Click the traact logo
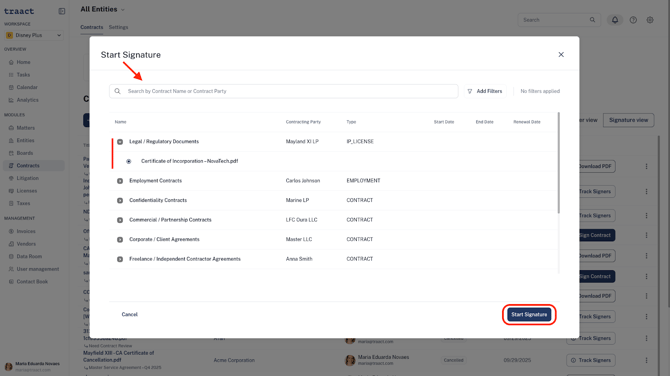670x376 pixels. [x=19, y=11]
